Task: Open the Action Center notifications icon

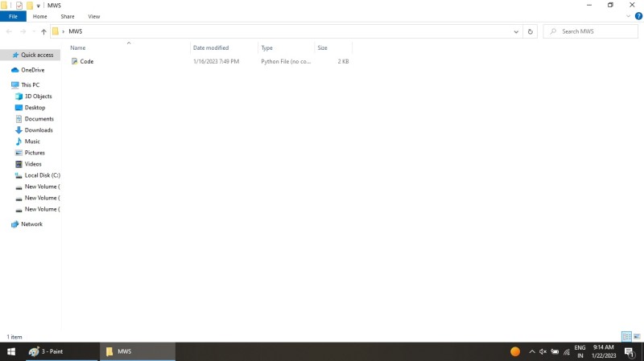Action: click(630, 351)
